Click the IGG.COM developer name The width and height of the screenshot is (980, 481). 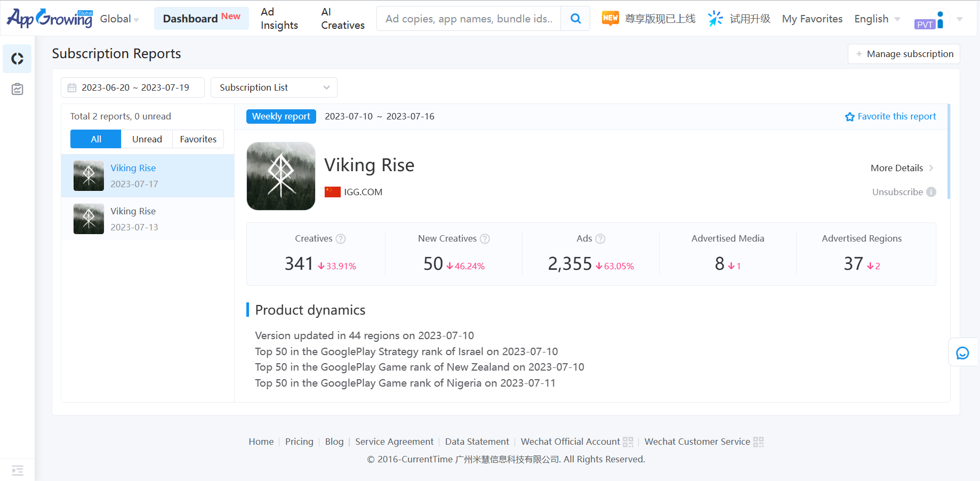click(363, 192)
